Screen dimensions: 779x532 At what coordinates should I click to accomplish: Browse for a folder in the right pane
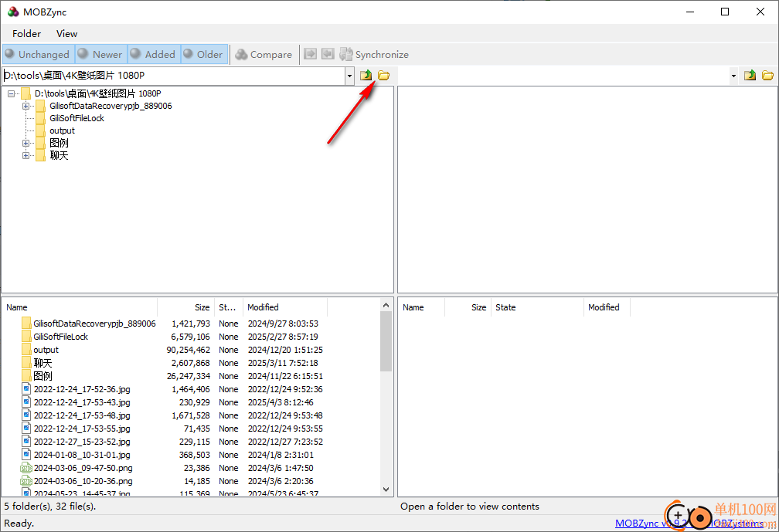767,76
